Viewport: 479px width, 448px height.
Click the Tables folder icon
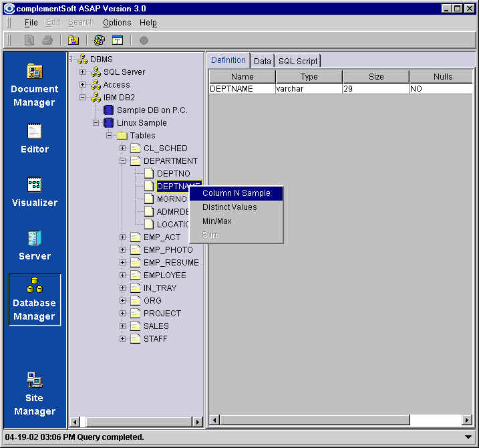click(x=122, y=136)
